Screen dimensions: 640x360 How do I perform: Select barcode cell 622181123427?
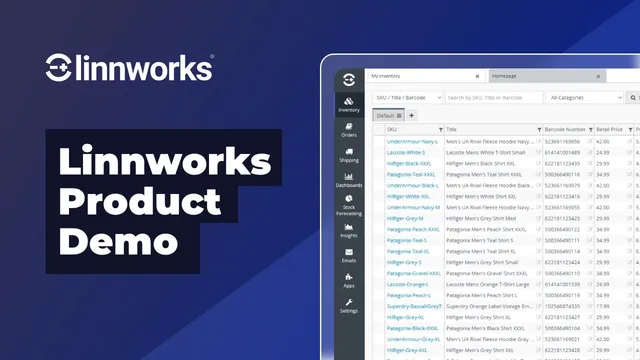coord(562,318)
